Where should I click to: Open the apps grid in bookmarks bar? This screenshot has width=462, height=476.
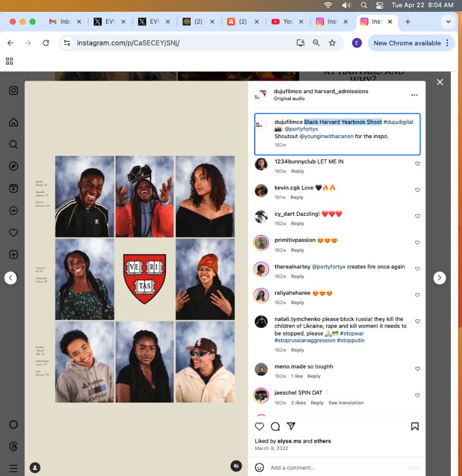[9, 61]
